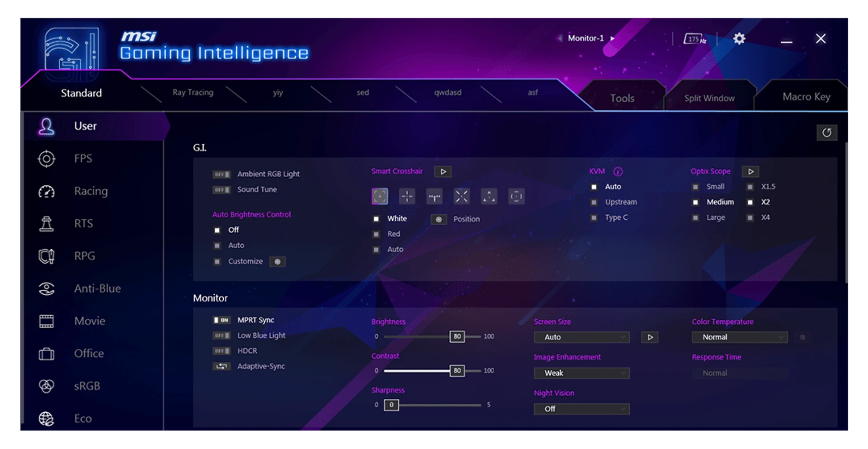Open the Split Window tab
This screenshot has width=868, height=449.
pos(709,98)
